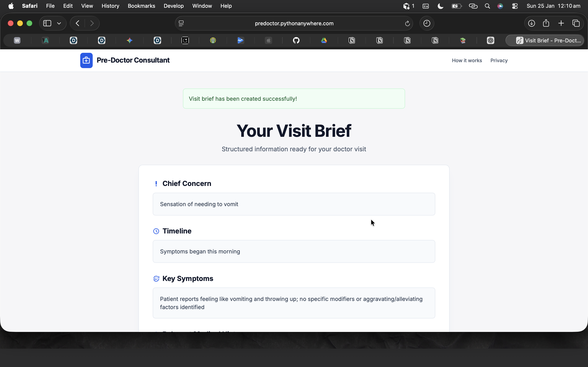Click the How it works link
The width and height of the screenshot is (588, 367).
point(467,60)
